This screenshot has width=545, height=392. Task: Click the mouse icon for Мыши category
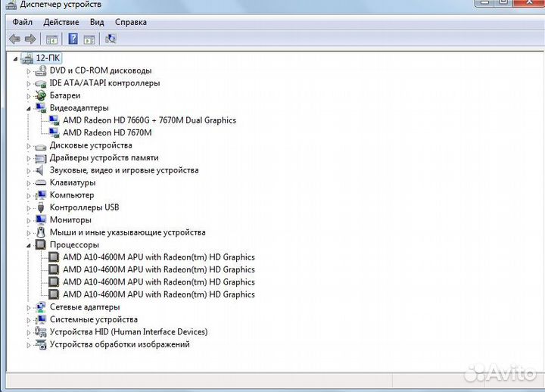[x=41, y=232]
